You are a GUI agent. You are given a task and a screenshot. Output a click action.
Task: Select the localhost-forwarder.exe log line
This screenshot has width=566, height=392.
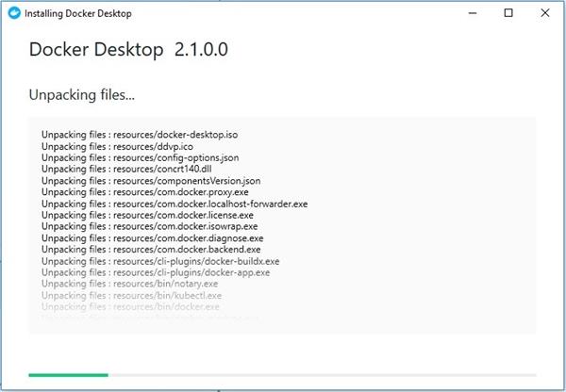175,204
